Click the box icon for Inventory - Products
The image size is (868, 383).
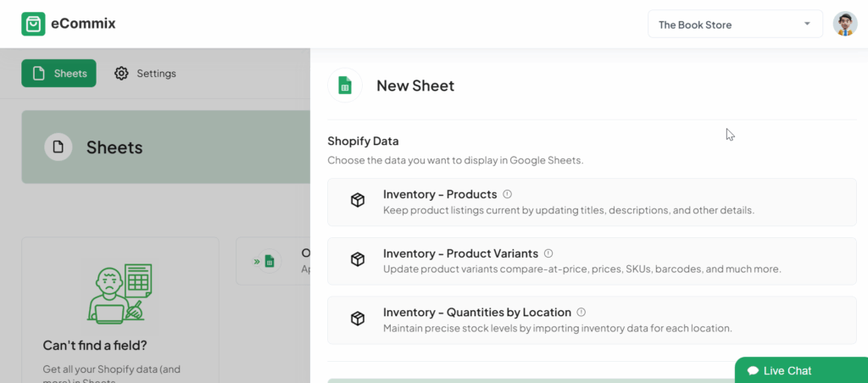(358, 200)
